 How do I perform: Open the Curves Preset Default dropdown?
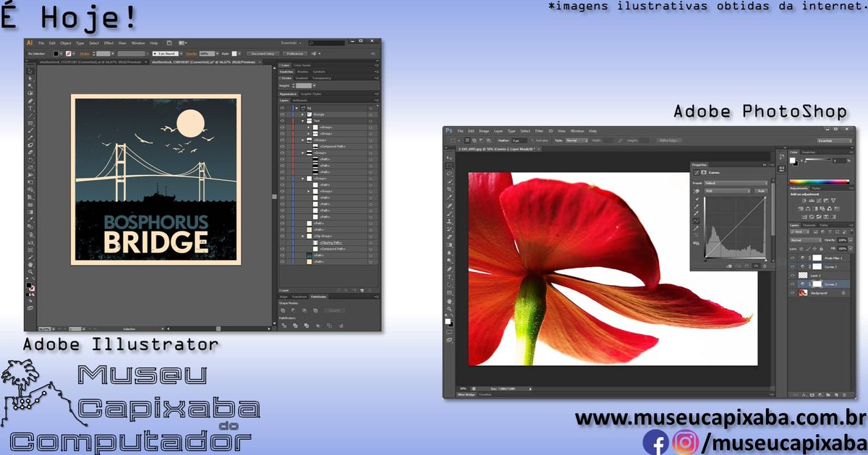click(x=736, y=183)
